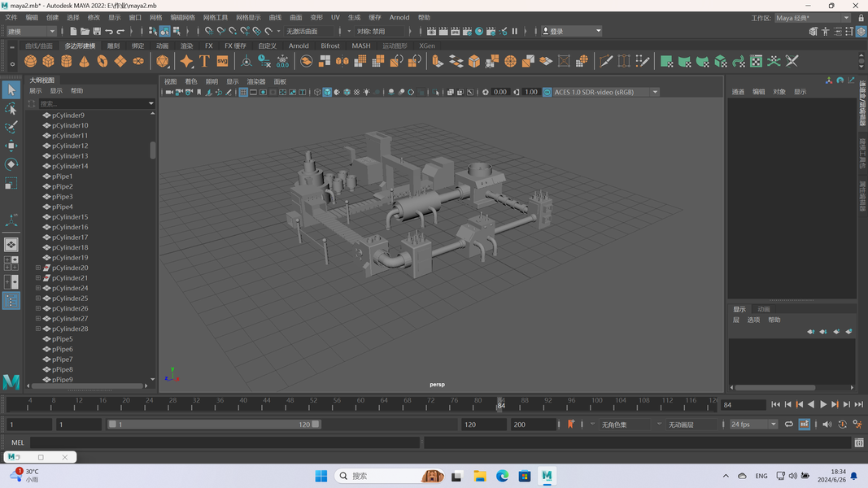
Task: Toggle the loop playback button
Action: tap(788, 425)
